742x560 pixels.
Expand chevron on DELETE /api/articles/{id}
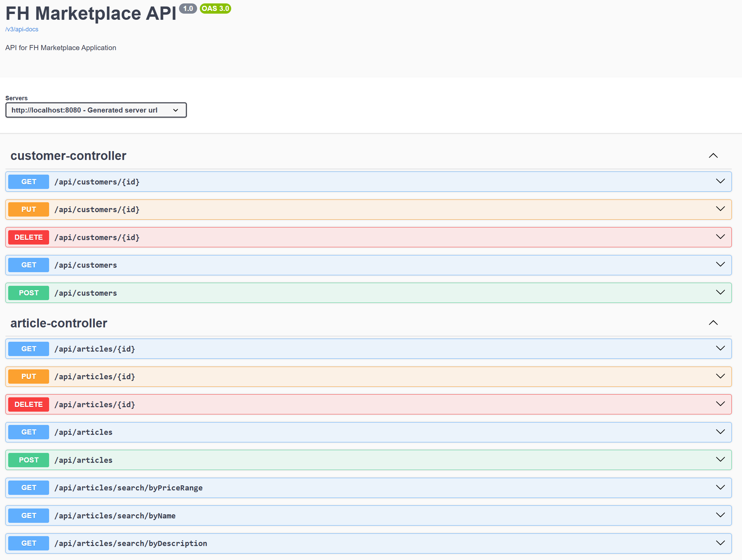coord(720,404)
